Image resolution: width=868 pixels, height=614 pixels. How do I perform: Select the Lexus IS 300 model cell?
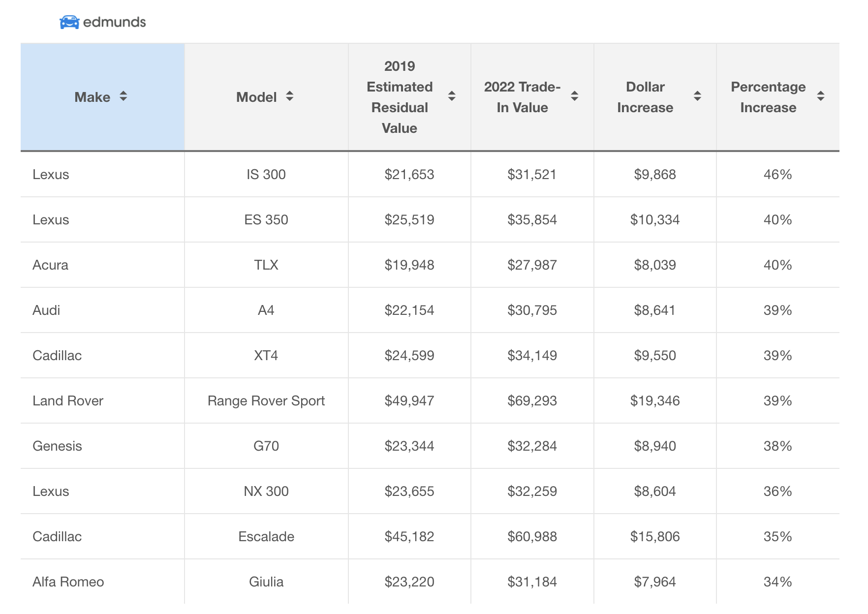click(x=266, y=175)
